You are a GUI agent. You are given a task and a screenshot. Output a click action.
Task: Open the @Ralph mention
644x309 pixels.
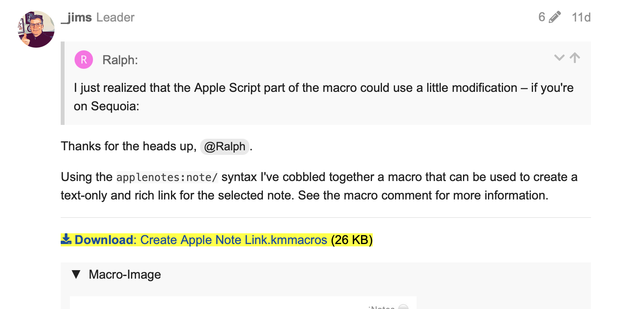(x=225, y=146)
